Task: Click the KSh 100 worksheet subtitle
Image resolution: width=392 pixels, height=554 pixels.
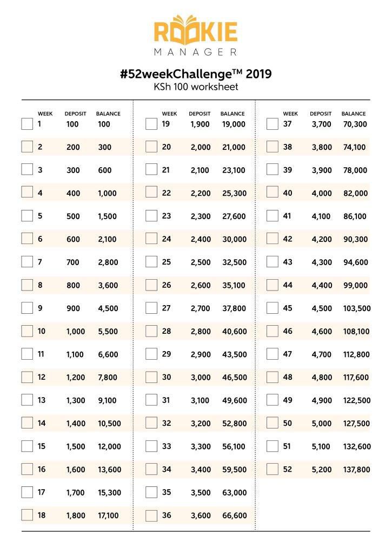Action: [x=196, y=87]
